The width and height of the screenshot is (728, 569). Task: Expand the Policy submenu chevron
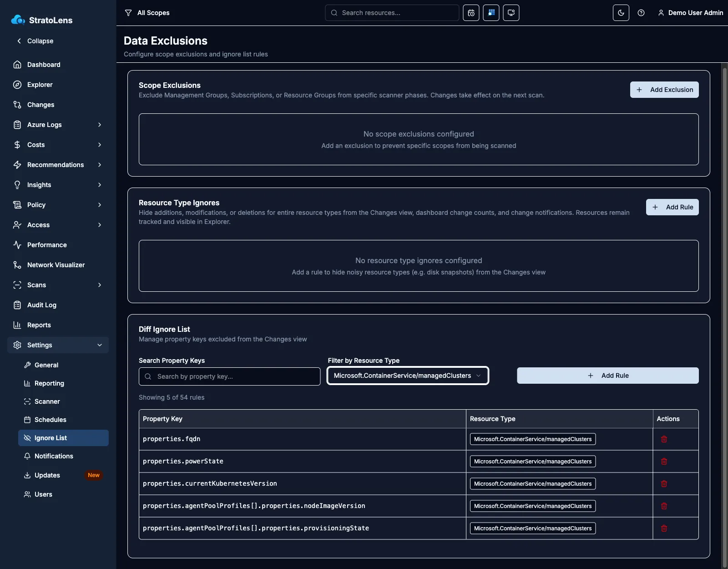pyautogui.click(x=100, y=205)
